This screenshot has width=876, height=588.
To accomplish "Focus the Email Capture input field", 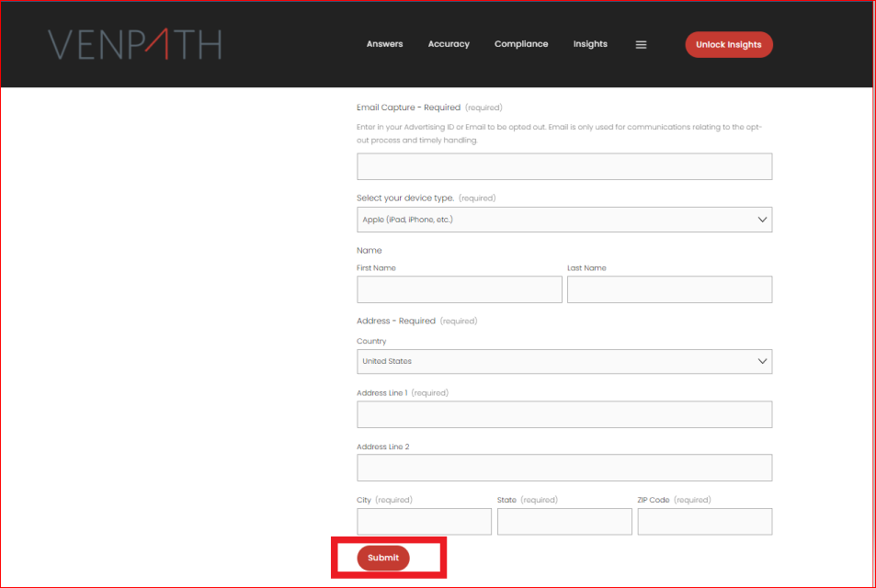I will [564, 166].
